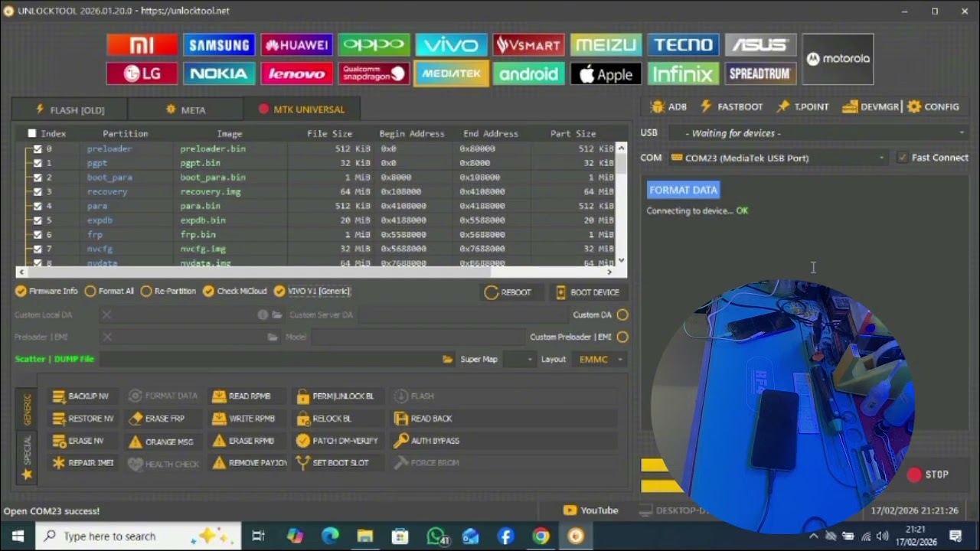Choose the Tecno brand tile
This screenshot has height=551, width=980.
(684, 45)
